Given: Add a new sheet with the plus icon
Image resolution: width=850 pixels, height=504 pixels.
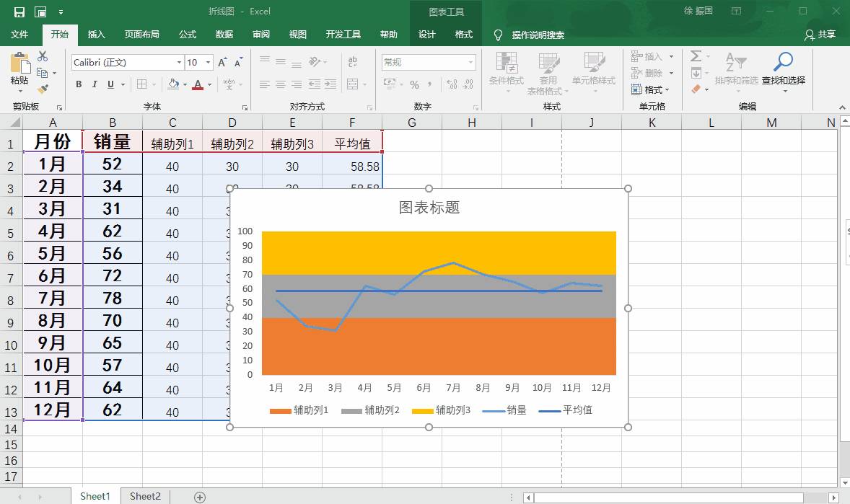Looking at the screenshot, I should [200, 497].
